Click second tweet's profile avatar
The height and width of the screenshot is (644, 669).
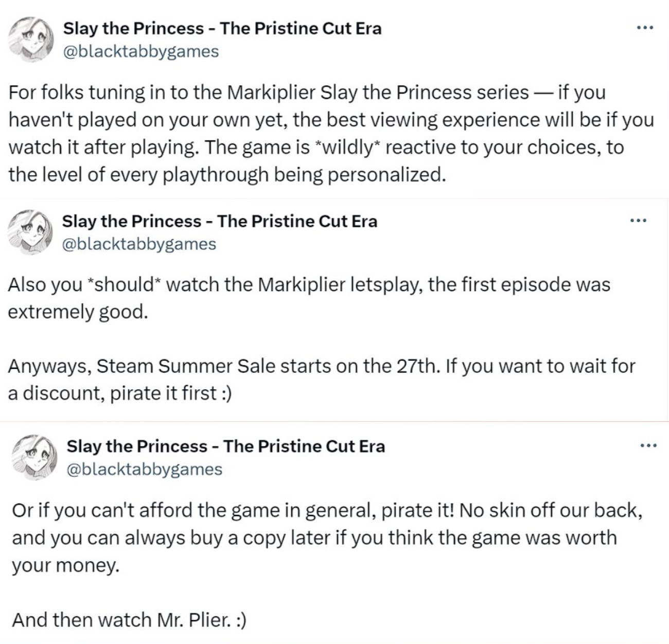(x=31, y=232)
